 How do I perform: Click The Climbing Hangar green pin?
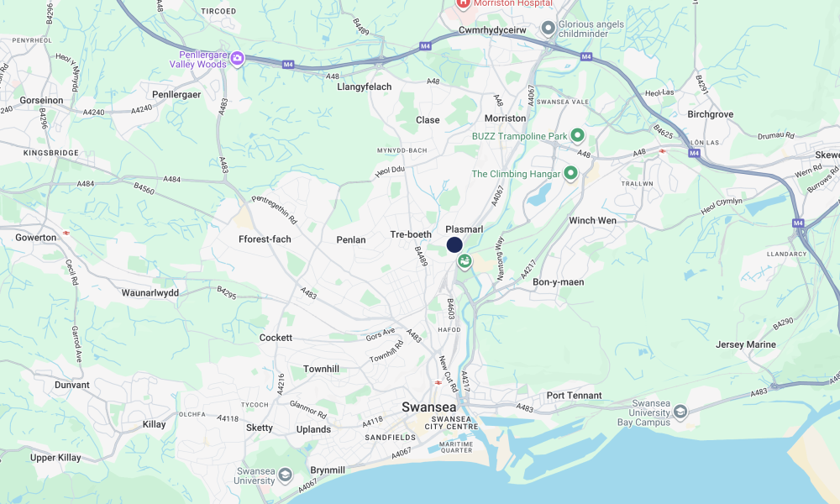coord(570,174)
